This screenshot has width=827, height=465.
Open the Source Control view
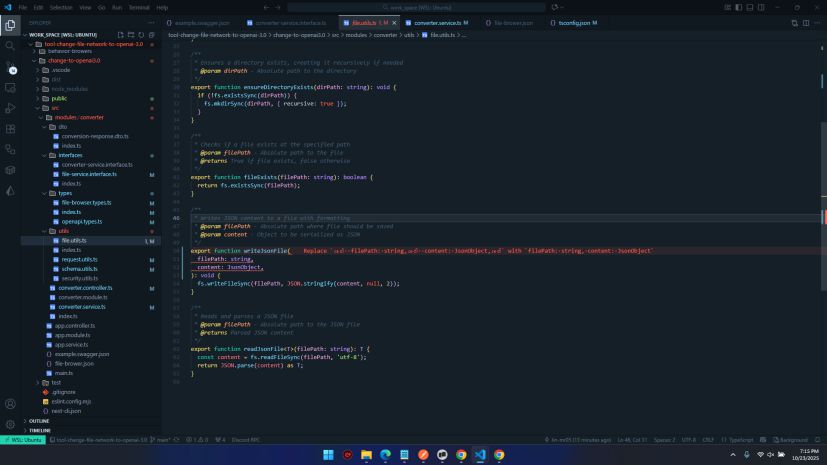(x=10, y=67)
